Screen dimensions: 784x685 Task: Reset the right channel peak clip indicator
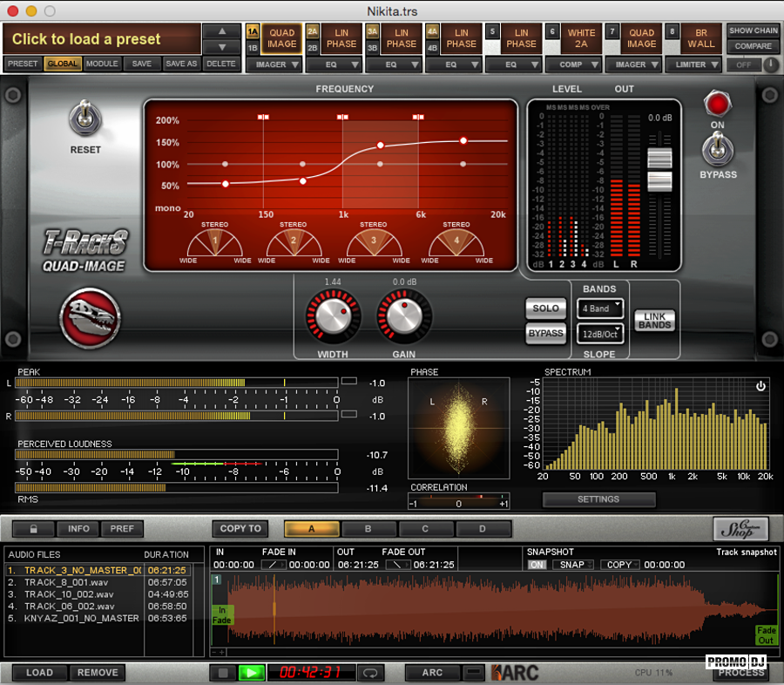point(349,414)
